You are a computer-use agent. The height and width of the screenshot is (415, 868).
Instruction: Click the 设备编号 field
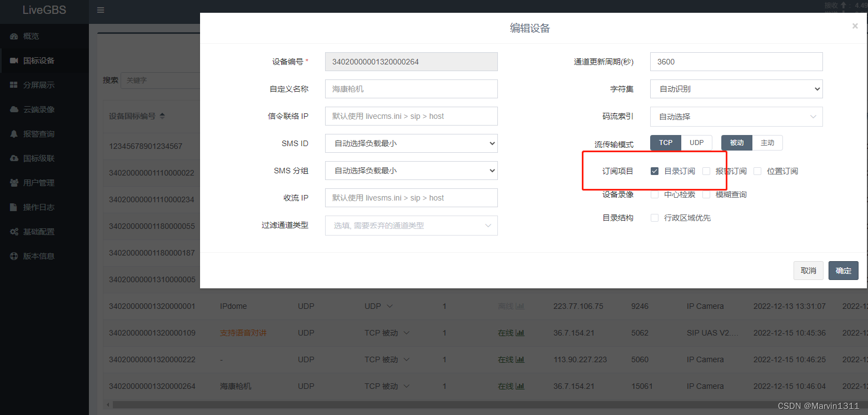411,62
